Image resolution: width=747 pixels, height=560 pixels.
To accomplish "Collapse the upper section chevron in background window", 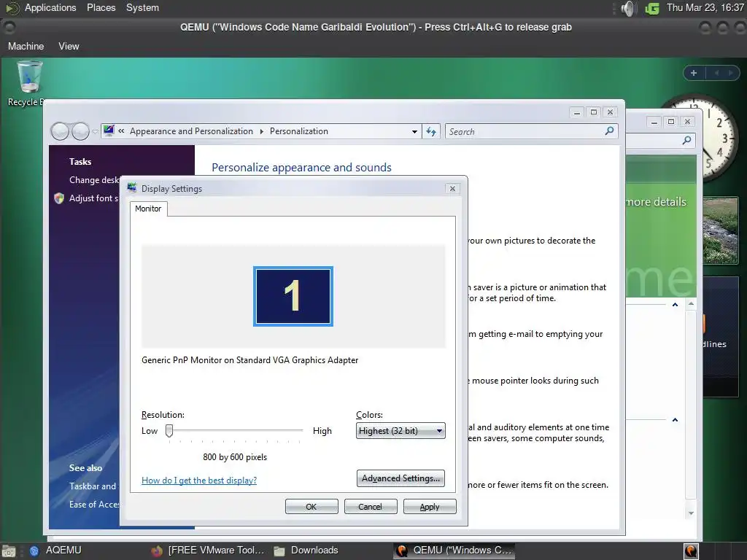I will coord(675,305).
